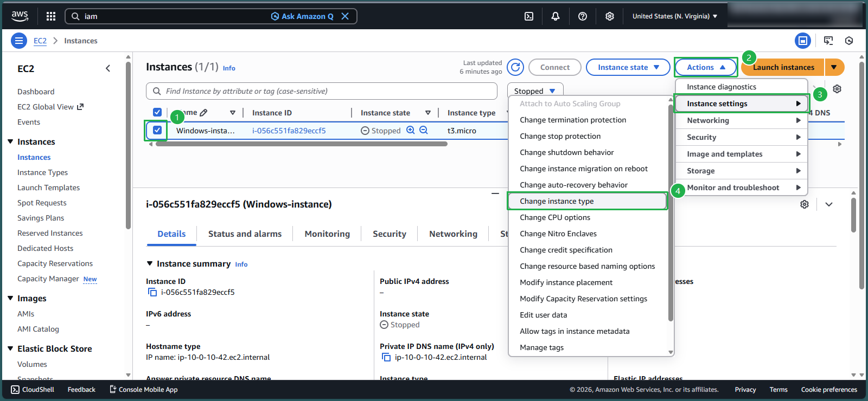Viewport: 868px width, 401px height.
Task: Close the Actions dropdown
Action: point(706,67)
